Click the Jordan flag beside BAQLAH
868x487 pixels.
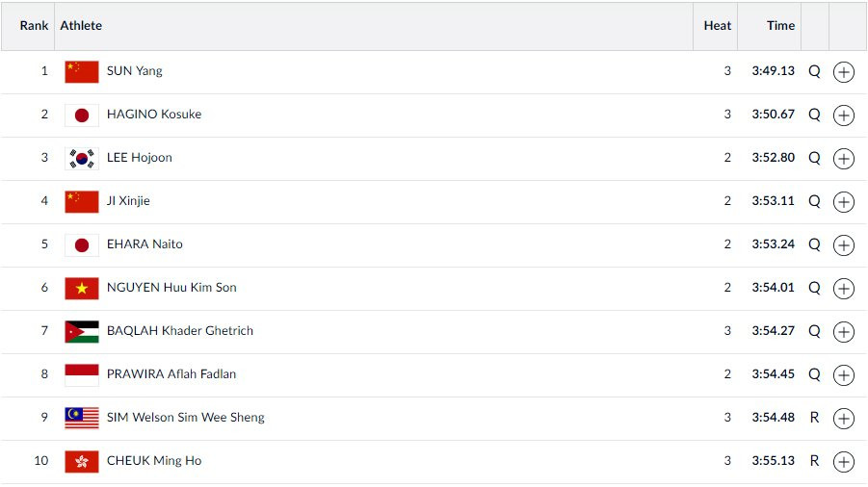pos(82,331)
